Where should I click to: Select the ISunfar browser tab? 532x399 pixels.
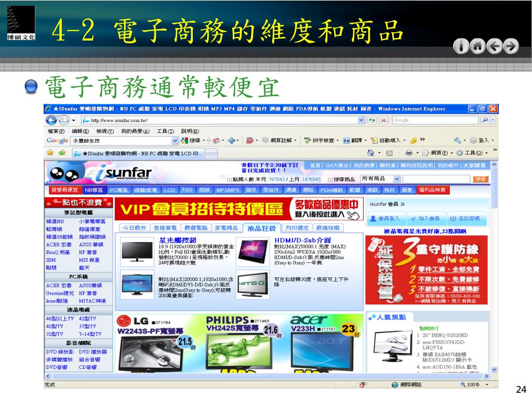click(138, 153)
